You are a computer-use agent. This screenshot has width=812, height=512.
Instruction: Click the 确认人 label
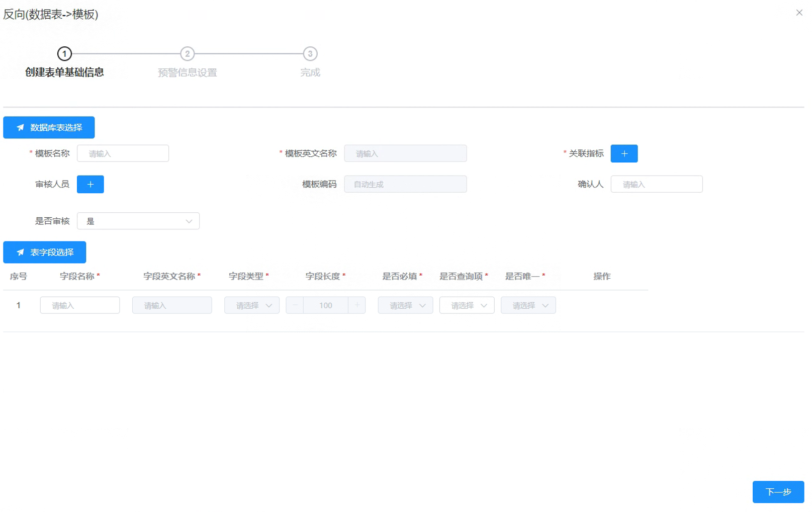(x=591, y=184)
